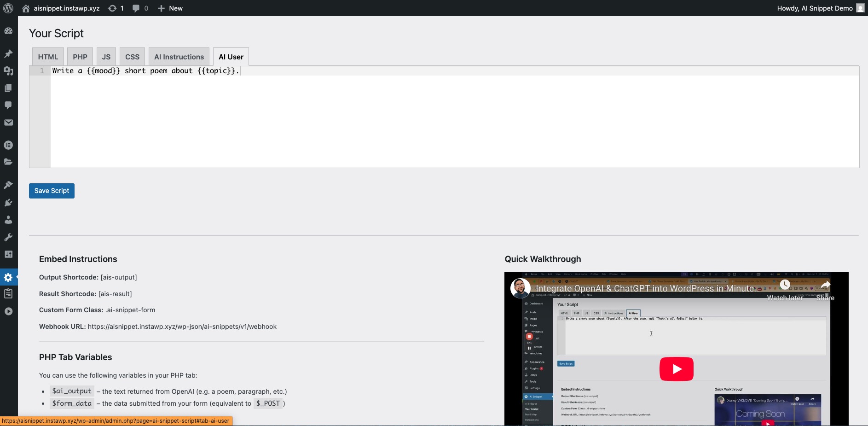Click Share arrow on video
Screen dimensions: 868x426
click(x=825, y=291)
